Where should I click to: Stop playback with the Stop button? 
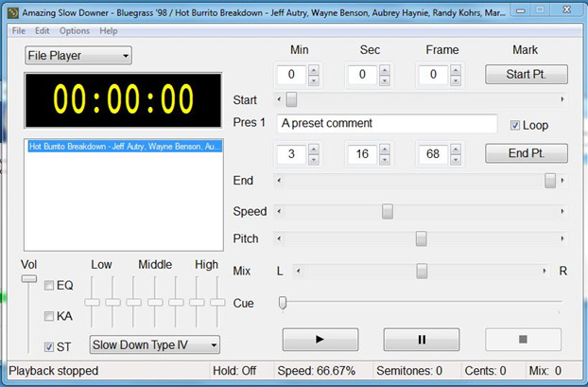click(x=523, y=340)
